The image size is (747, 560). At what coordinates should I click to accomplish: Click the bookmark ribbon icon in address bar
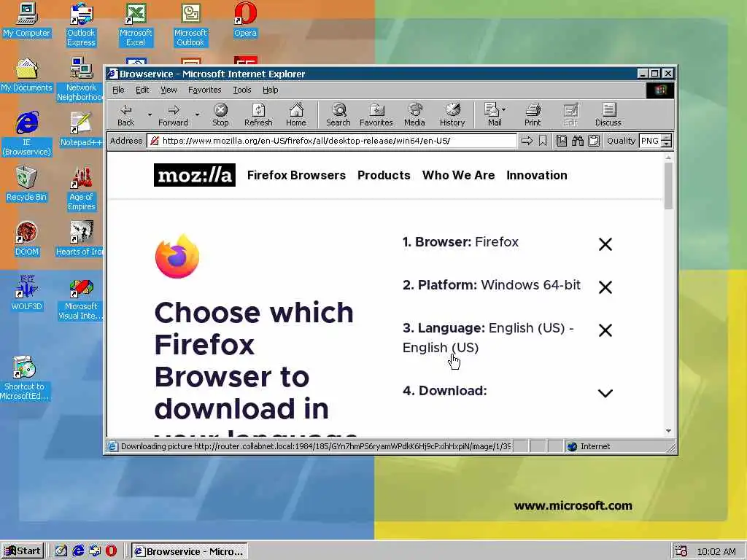543,141
